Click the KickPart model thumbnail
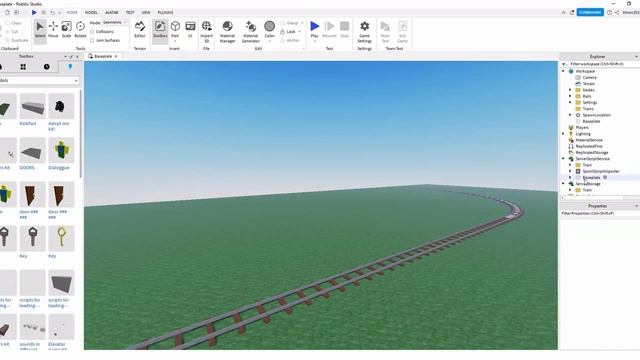Viewport: 640px width, 360px height. pos(32,106)
